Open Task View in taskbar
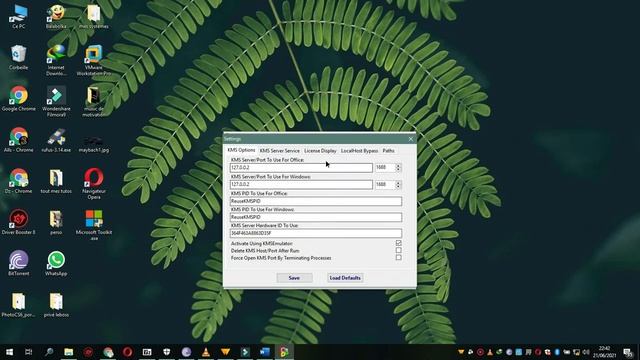 29,352
